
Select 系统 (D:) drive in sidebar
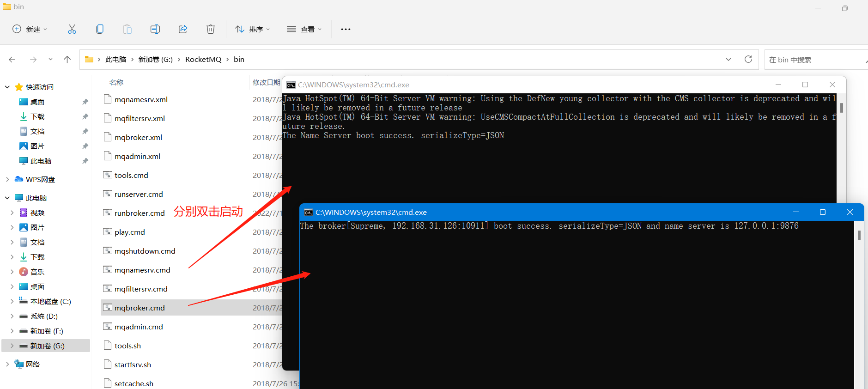tap(44, 316)
